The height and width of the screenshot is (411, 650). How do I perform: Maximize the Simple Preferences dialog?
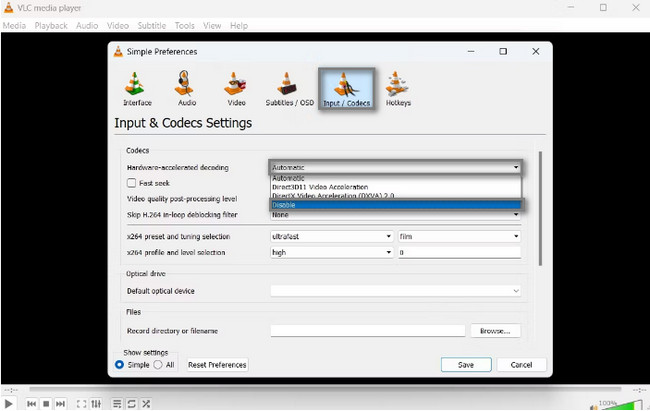(503, 51)
